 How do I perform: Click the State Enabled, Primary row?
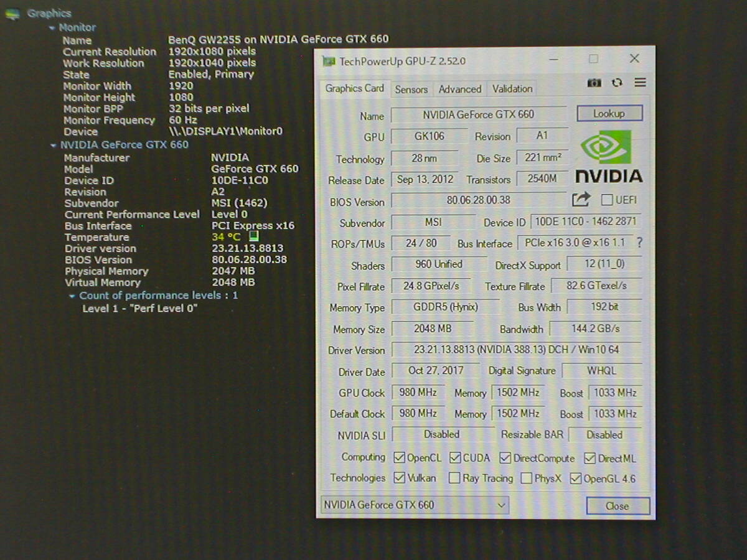coord(158,75)
